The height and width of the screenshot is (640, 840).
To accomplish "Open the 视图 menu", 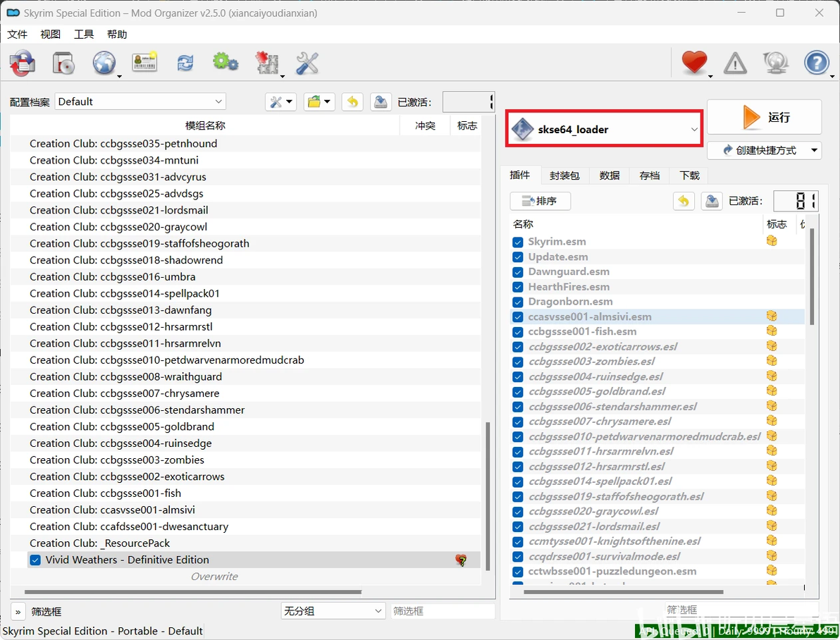I will [50, 35].
